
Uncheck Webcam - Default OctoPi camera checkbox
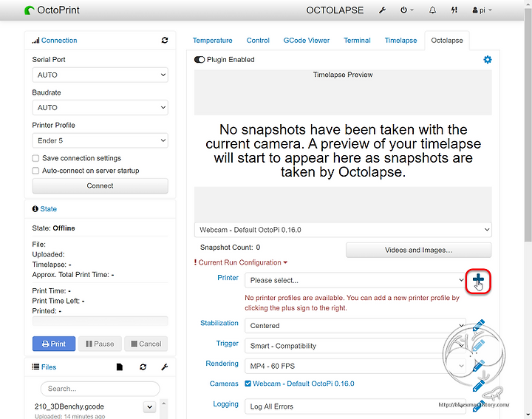point(248,384)
